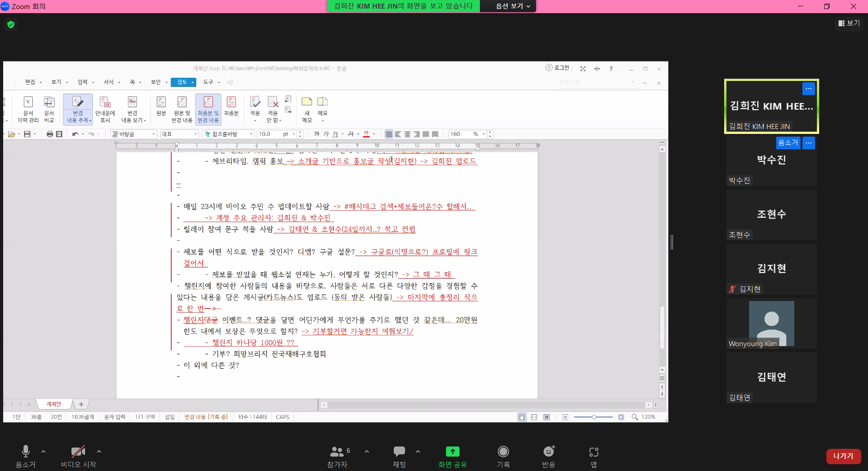Image resolution: width=868 pixels, height=471 pixels.
Task: Go to previous change icon
Action: pyautogui.click(x=288, y=99)
